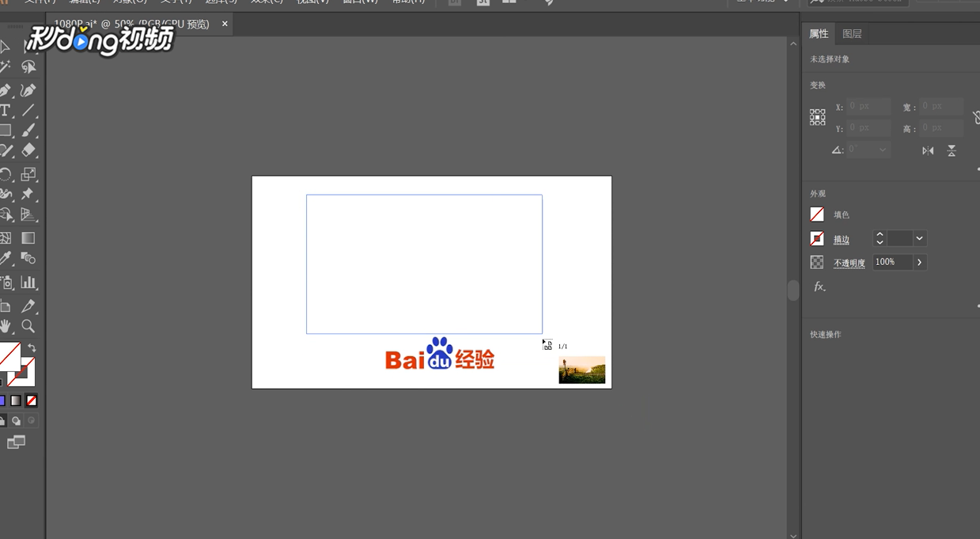Select the Perspective Grid tool
This screenshot has height=539, width=980.
pyautogui.click(x=28, y=214)
